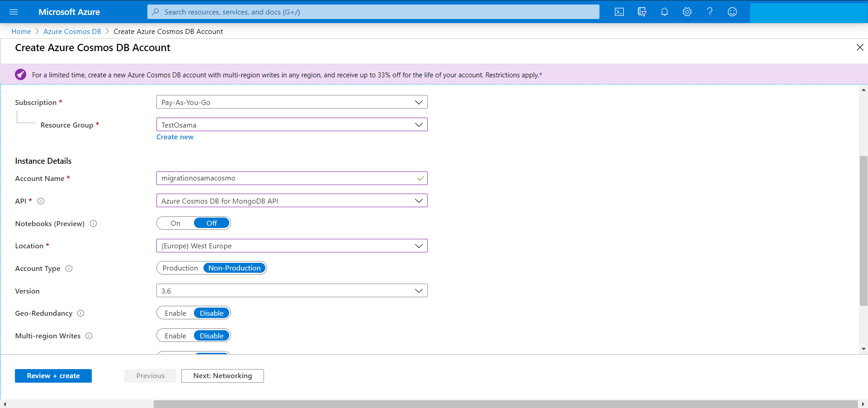Navigate Home from the breadcrumb
The width and height of the screenshot is (868, 408).
(x=21, y=31)
